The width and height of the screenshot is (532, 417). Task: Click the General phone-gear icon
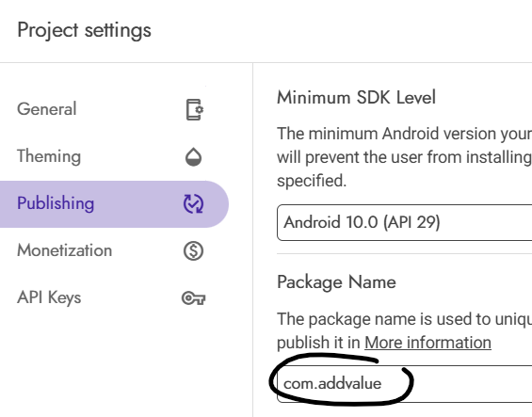(x=194, y=109)
